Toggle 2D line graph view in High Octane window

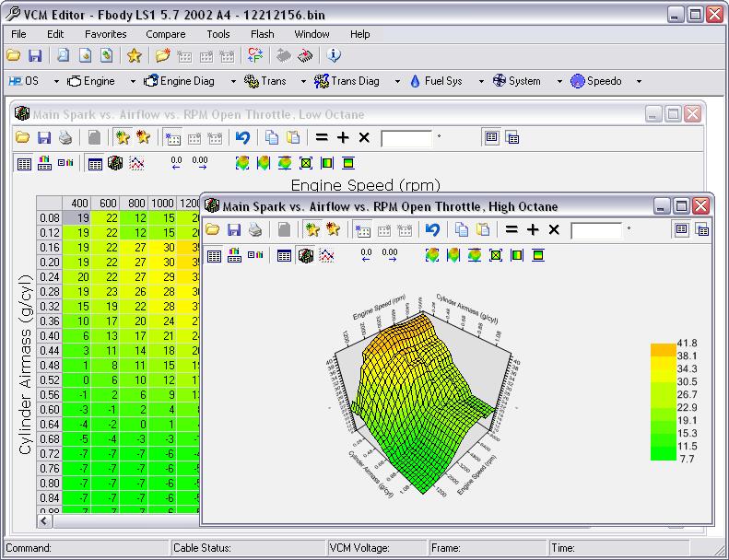tap(324, 255)
